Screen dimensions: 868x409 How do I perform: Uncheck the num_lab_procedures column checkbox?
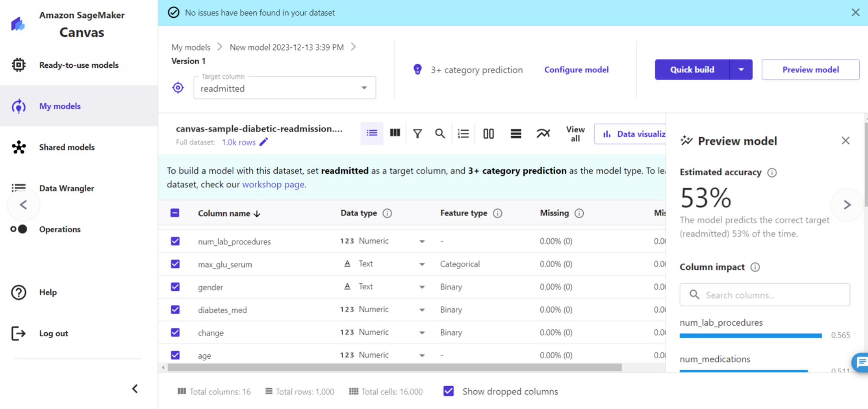tap(175, 241)
